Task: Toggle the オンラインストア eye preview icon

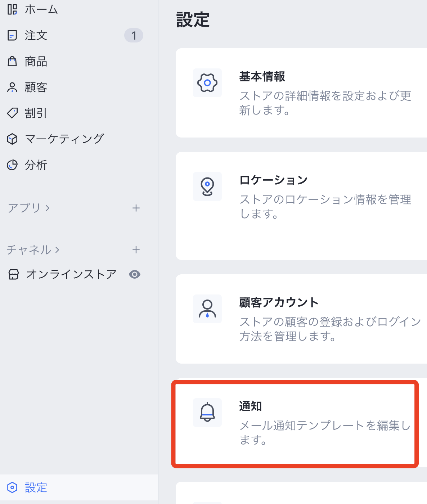Action: coord(135,274)
